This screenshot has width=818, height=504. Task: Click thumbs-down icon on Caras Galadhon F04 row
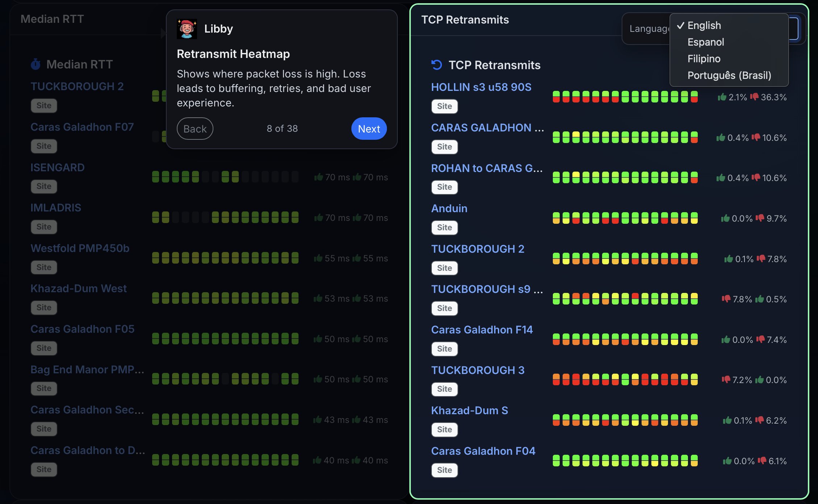(x=762, y=461)
